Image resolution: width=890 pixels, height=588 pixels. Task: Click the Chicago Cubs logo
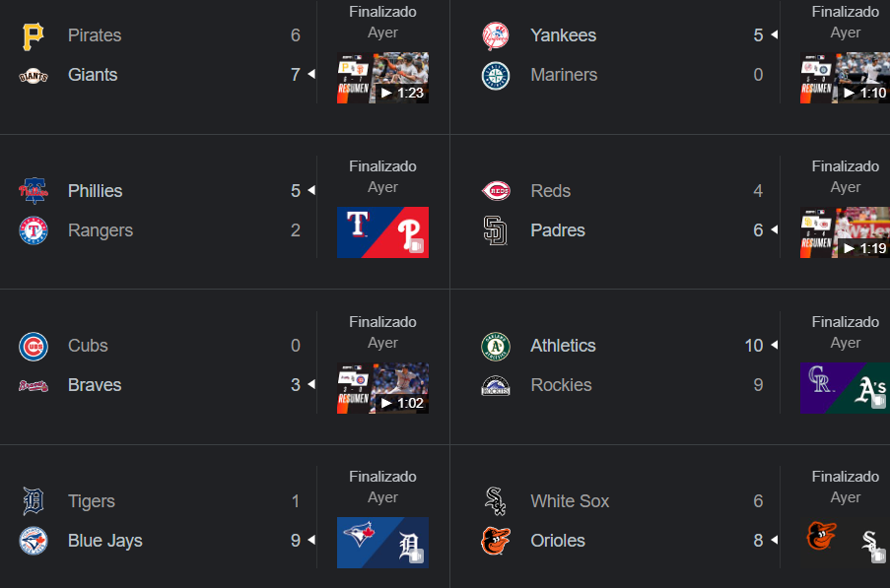(34, 346)
